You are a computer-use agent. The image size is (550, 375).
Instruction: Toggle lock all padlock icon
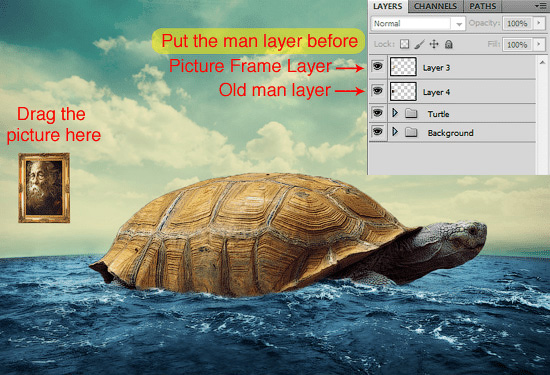[449, 44]
